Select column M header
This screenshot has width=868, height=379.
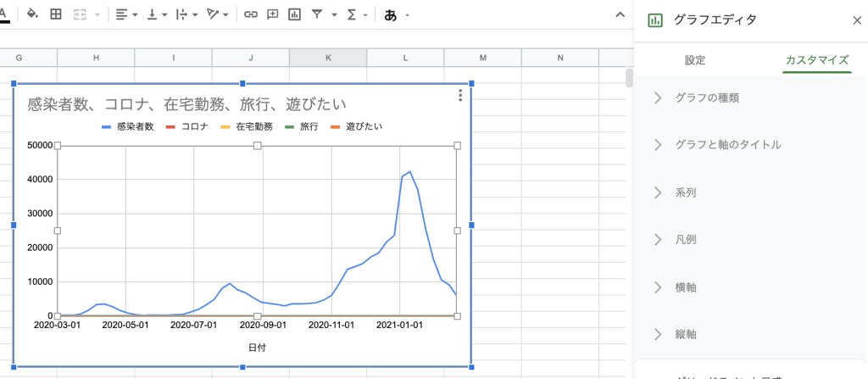coord(483,58)
